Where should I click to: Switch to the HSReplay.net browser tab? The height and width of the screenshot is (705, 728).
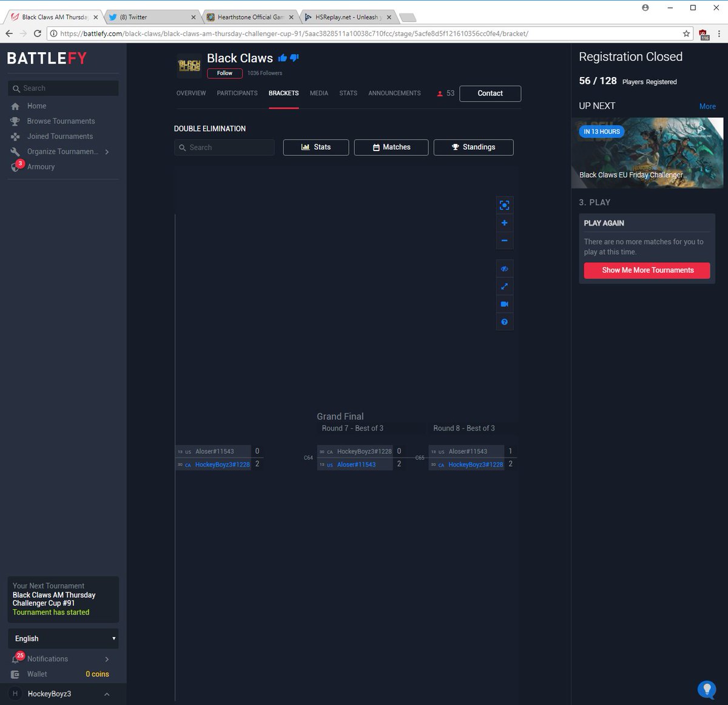[x=349, y=17]
